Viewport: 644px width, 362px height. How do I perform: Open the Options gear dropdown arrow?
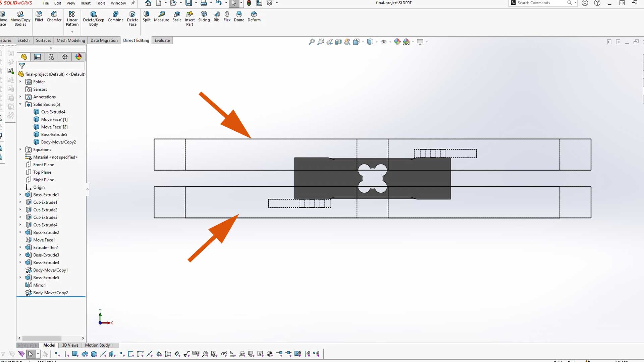[x=277, y=3]
